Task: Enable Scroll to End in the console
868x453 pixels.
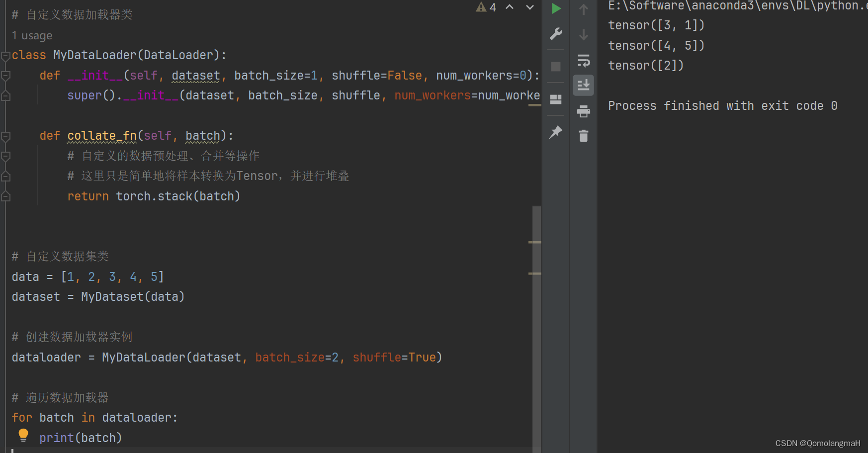Action: click(583, 85)
